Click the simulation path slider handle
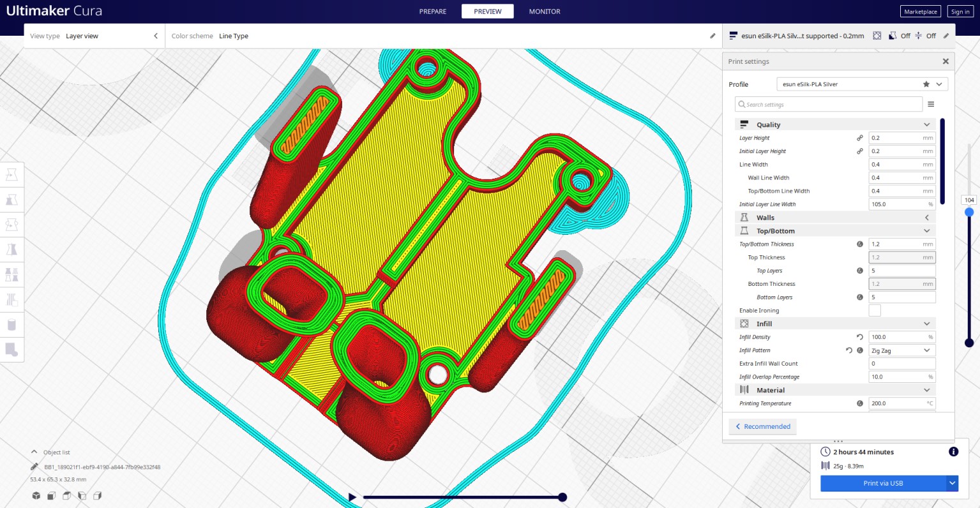The height and width of the screenshot is (508, 980). [562, 497]
